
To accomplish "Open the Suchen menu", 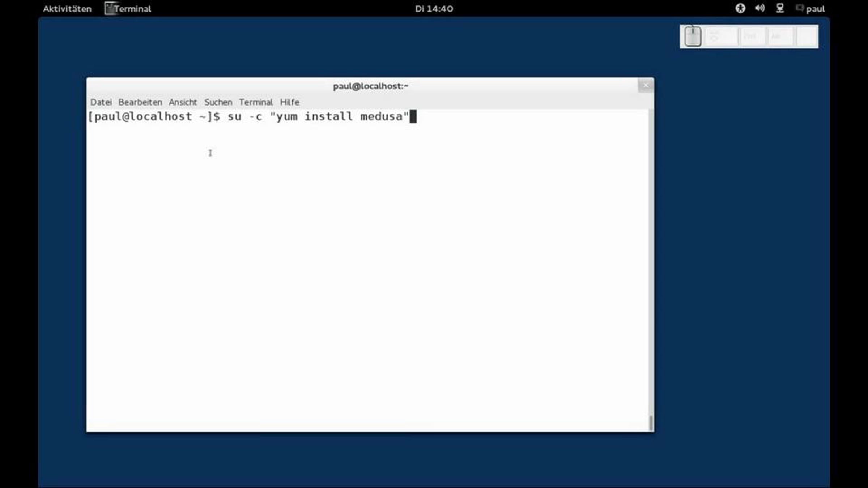I will tap(218, 102).
